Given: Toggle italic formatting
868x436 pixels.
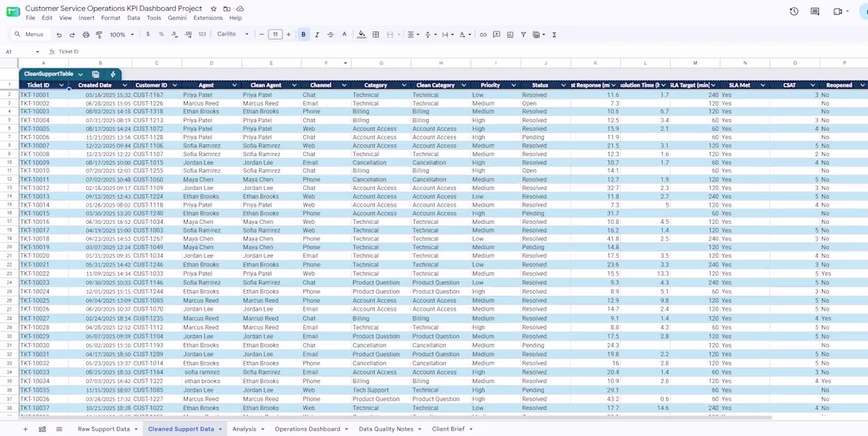Looking at the screenshot, I should (x=317, y=35).
